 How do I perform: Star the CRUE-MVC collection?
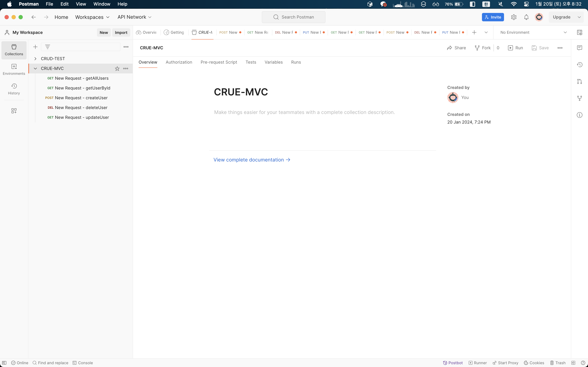(x=117, y=69)
